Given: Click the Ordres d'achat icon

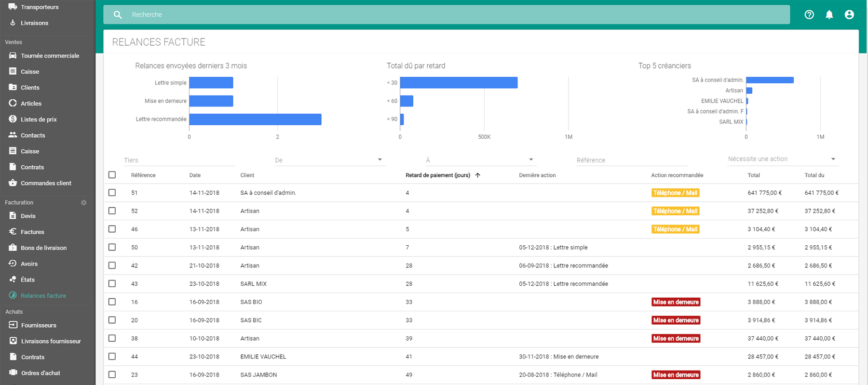Looking at the screenshot, I should [13, 372].
